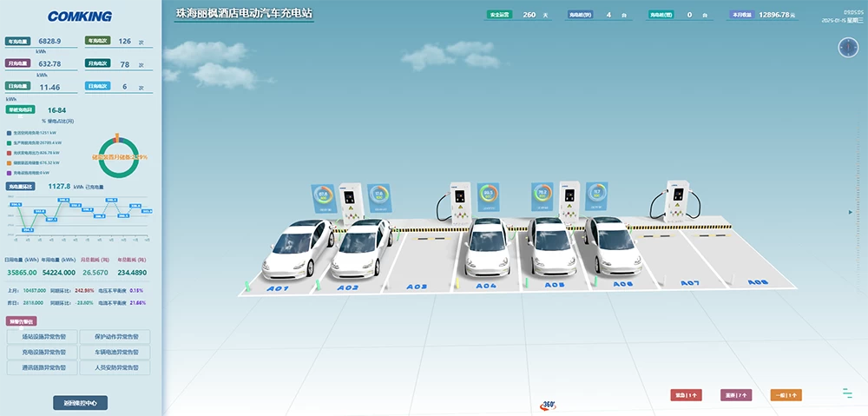Click the 日充电次 label tag
This screenshot has height=416, width=868.
[x=97, y=86]
